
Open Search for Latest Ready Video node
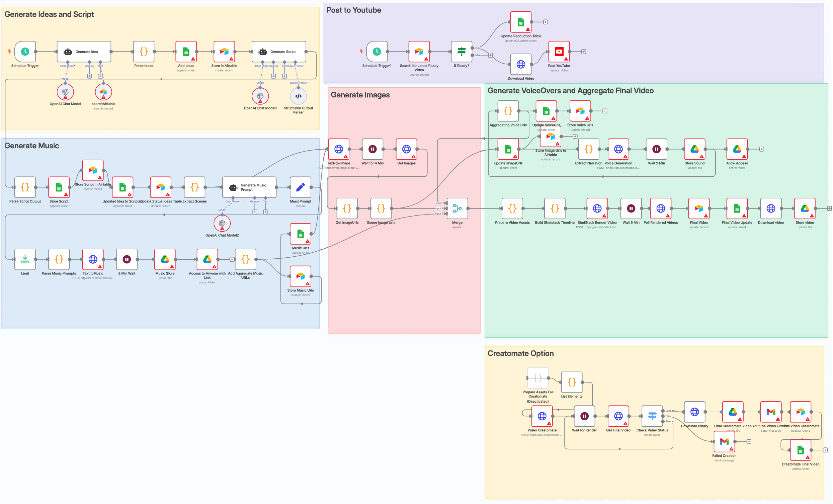tap(419, 52)
